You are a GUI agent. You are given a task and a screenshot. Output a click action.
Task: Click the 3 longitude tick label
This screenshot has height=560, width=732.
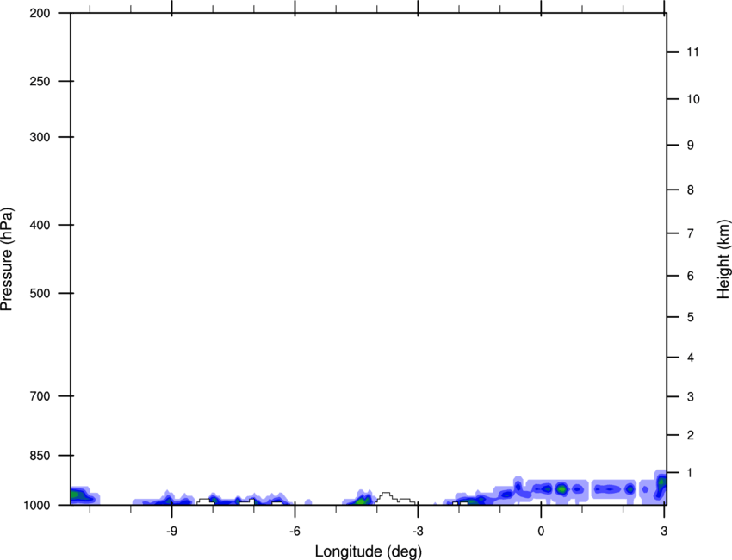pyautogui.click(x=664, y=531)
